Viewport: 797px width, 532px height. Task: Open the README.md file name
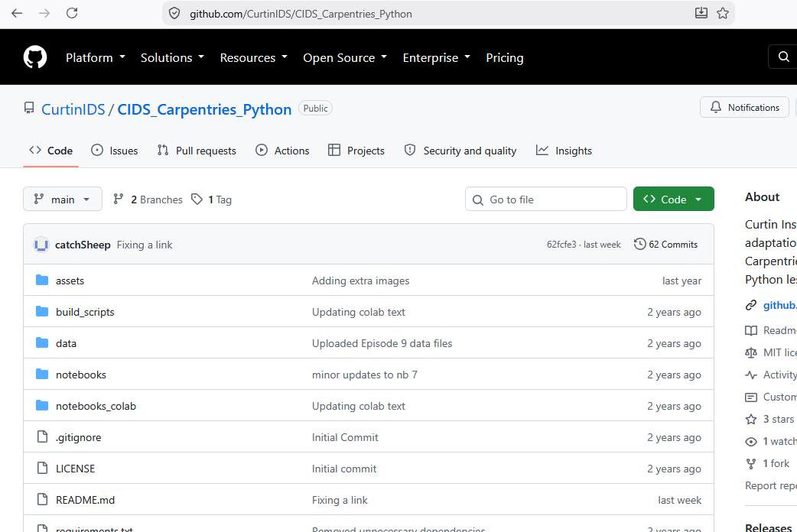[x=86, y=500]
